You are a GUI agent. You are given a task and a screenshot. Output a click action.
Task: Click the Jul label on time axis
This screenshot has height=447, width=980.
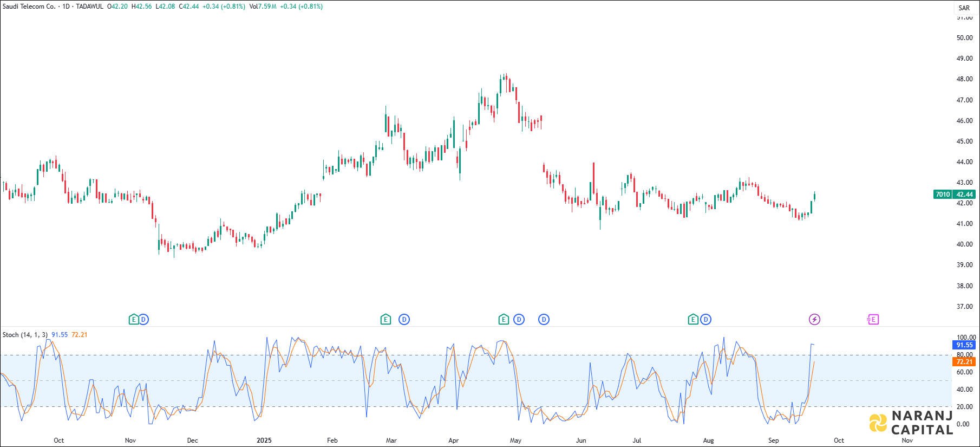(637, 440)
